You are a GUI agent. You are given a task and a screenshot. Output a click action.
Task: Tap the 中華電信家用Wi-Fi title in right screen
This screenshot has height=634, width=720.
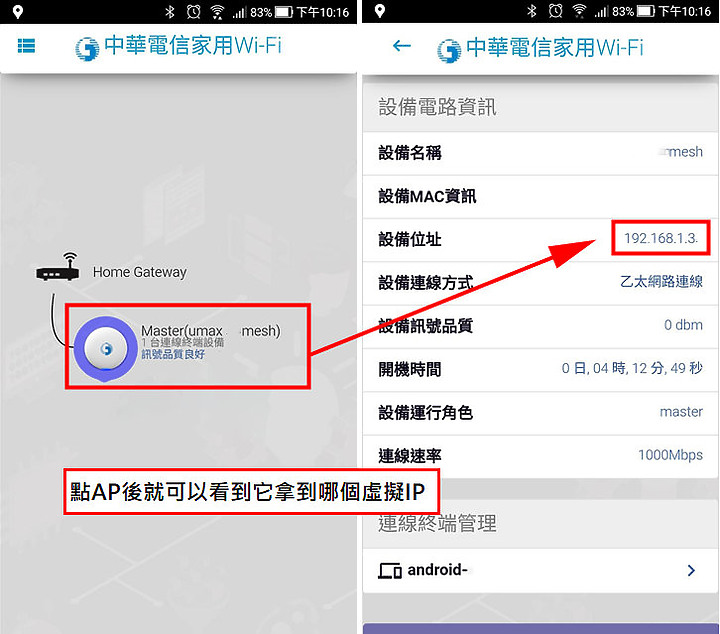point(555,48)
